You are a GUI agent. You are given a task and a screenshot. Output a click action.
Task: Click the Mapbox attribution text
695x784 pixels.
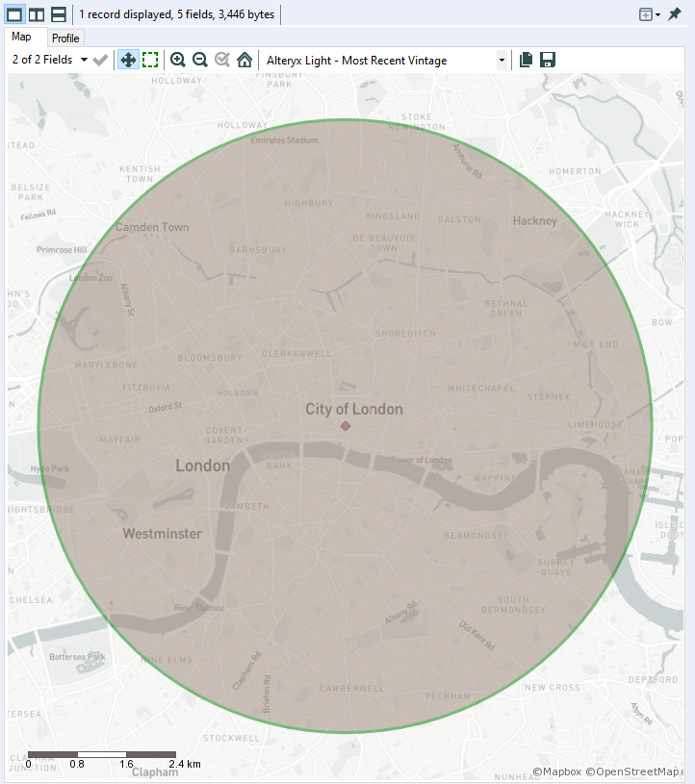[x=557, y=772]
